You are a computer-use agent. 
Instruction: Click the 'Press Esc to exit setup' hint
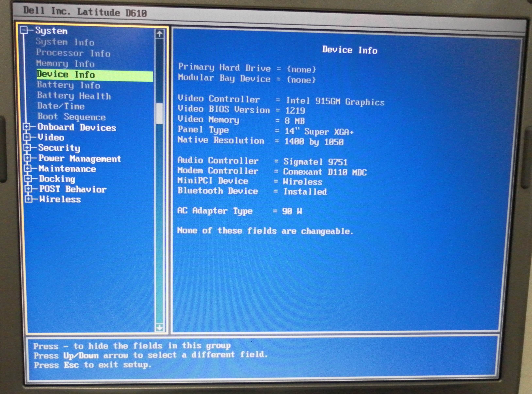93,365
